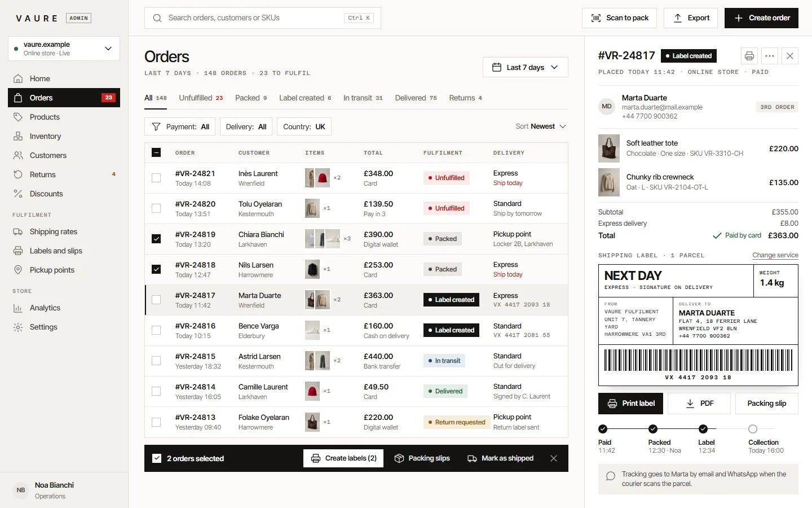Screen dimensions: 812x508
Task: Show the Packed orders tab
Action: point(251,98)
